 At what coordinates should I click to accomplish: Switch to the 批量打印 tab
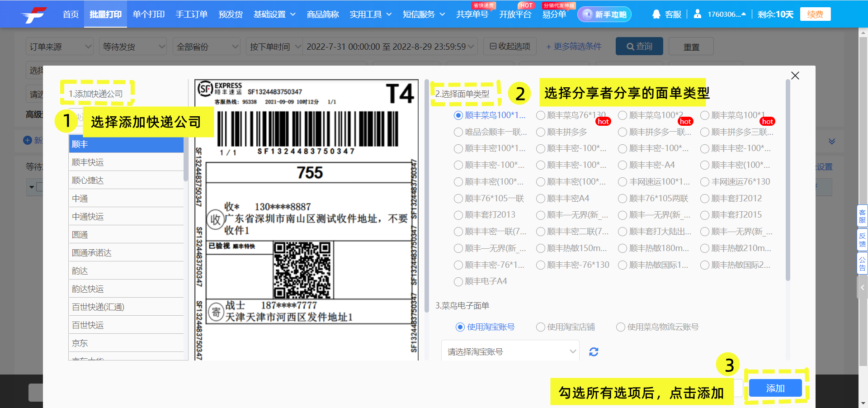[x=105, y=14]
